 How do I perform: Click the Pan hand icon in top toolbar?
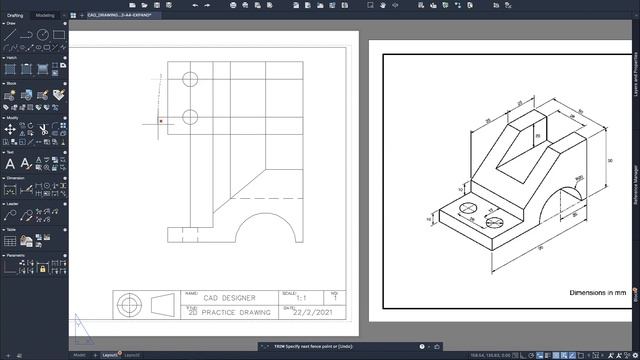[383, 5]
